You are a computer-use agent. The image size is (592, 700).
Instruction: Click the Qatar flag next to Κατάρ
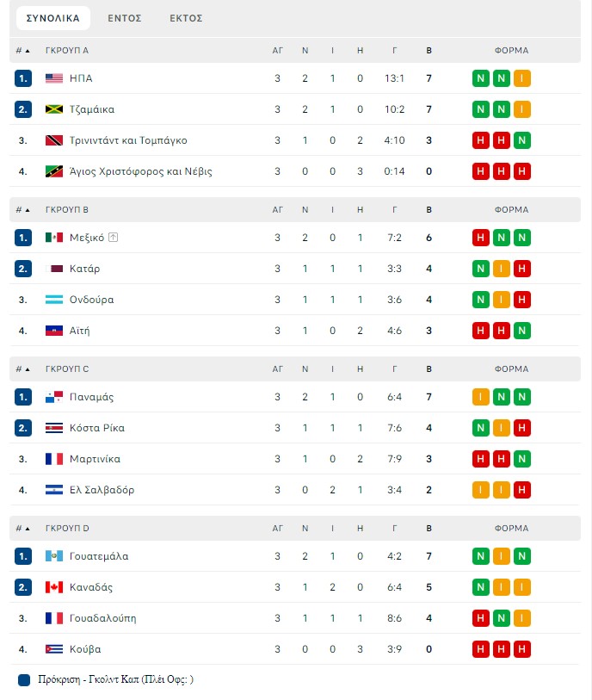click(x=54, y=269)
